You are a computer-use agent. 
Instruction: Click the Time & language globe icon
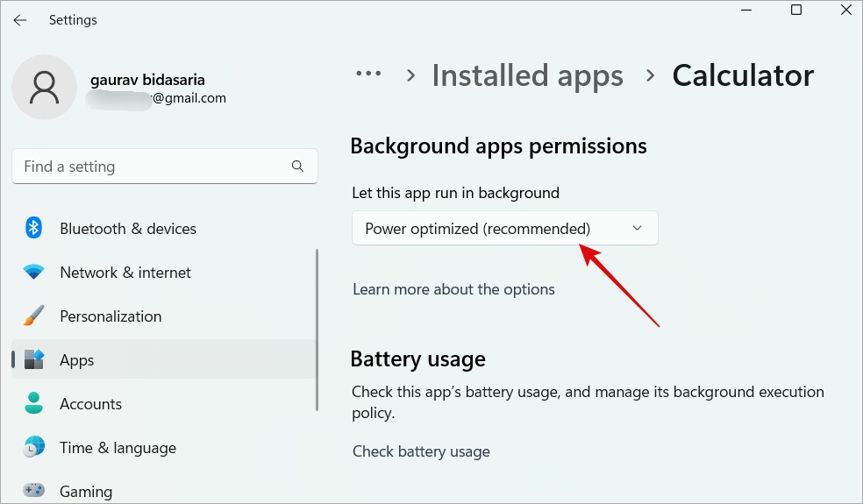pos(34,448)
